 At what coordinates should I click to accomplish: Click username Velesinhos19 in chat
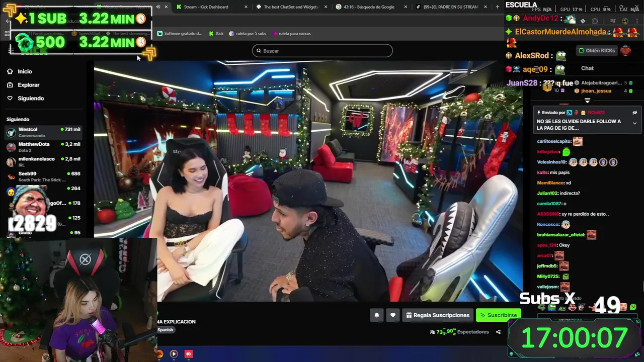coord(552,162)
